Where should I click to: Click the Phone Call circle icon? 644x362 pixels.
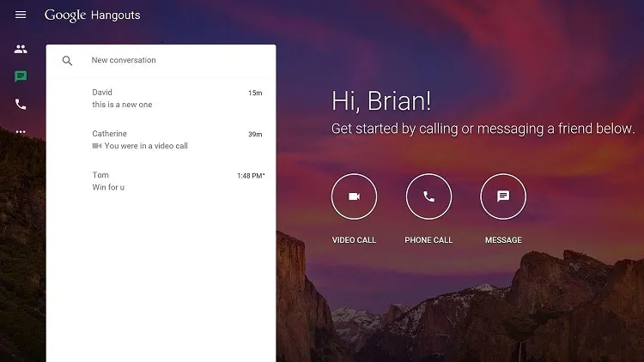428,196
